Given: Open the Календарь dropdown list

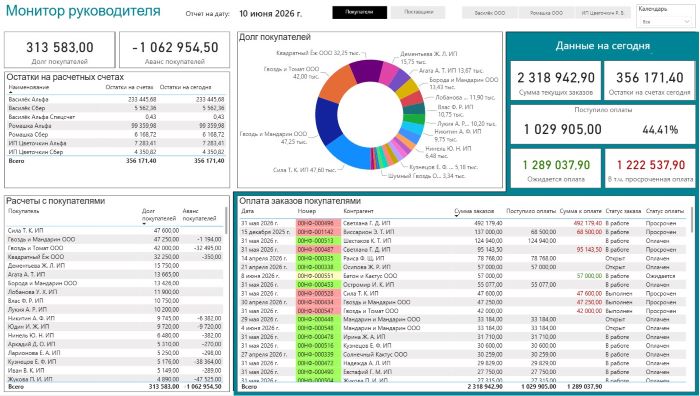Looking at the screenshot, I should pos(665,21).
